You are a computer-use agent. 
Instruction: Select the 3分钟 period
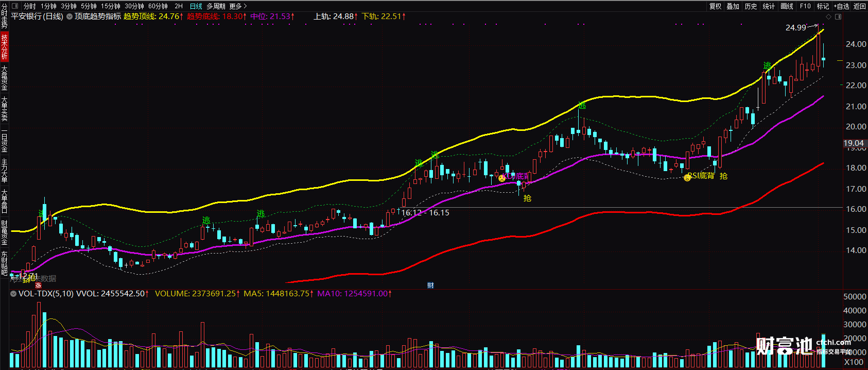68,6
